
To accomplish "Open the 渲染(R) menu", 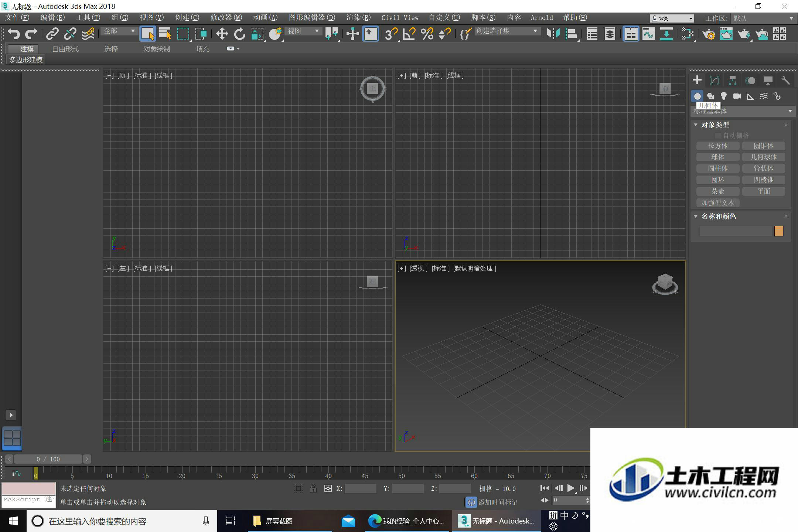I will point(358,18).
